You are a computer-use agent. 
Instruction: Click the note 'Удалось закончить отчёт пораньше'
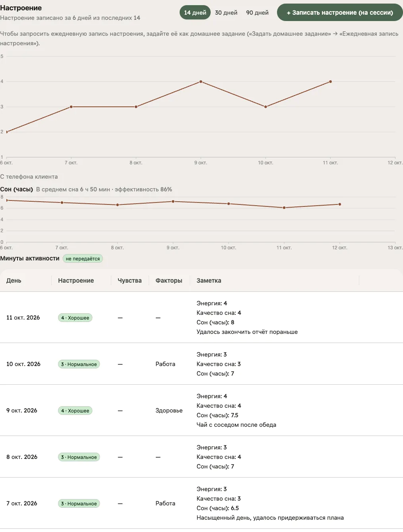[247, 332]
